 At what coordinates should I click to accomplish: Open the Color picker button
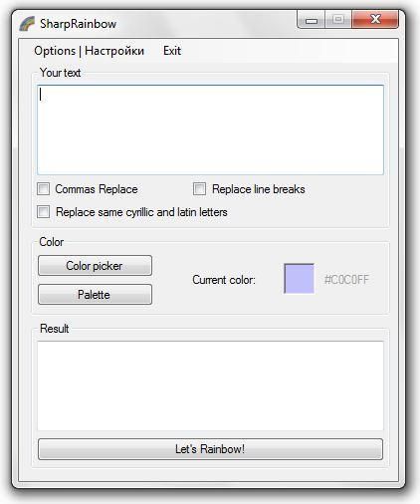pos(95,266)
